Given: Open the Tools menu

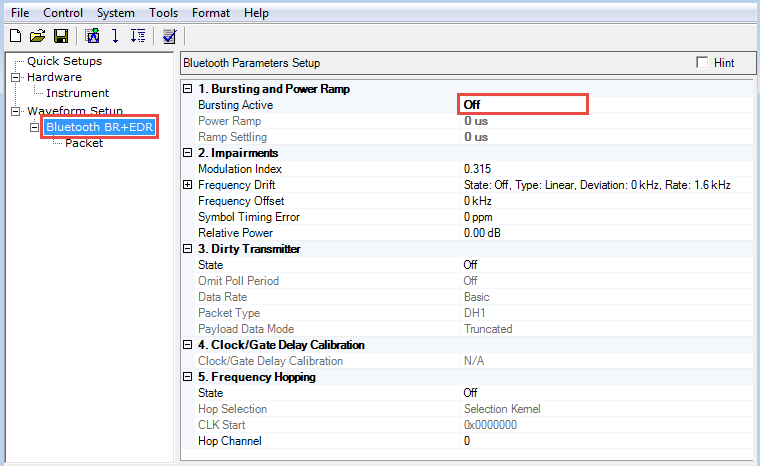Looking at the screenshot, I should [164, 13].
